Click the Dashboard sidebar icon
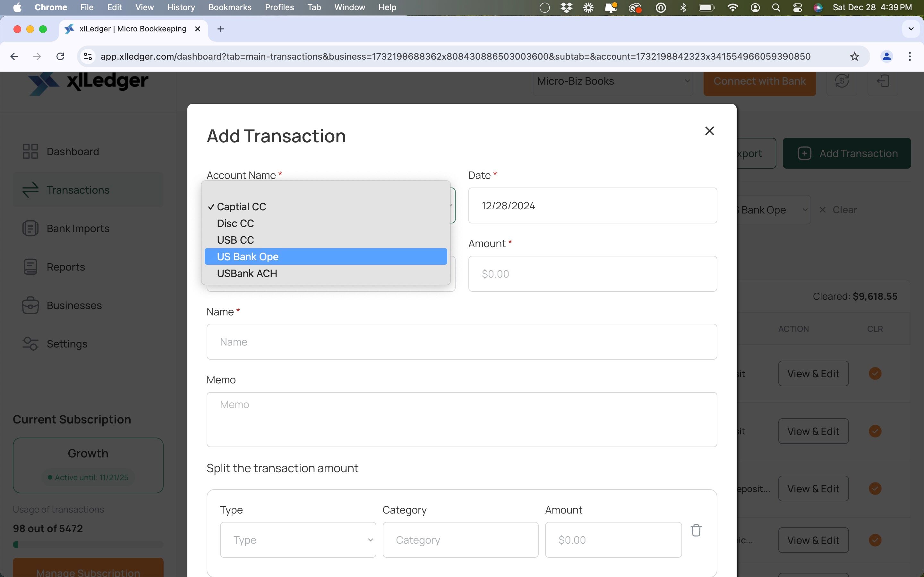The image size is (924, 577). pos(30,152)
